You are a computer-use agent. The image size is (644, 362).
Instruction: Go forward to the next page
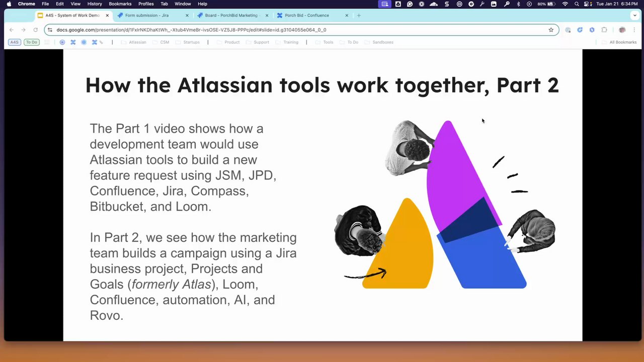tap(23, 30)
